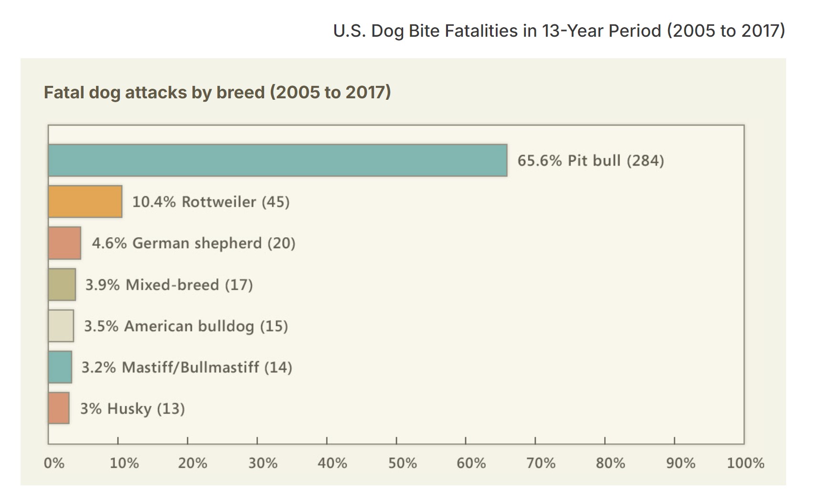Click the teal Mastiff/Bullmastiff bar

[60, 367]
